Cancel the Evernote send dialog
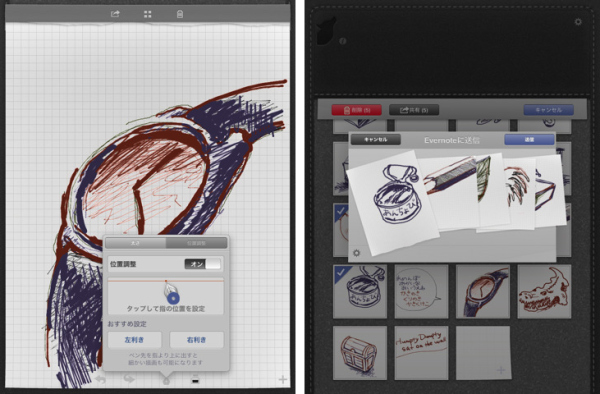 coord(376,140)
